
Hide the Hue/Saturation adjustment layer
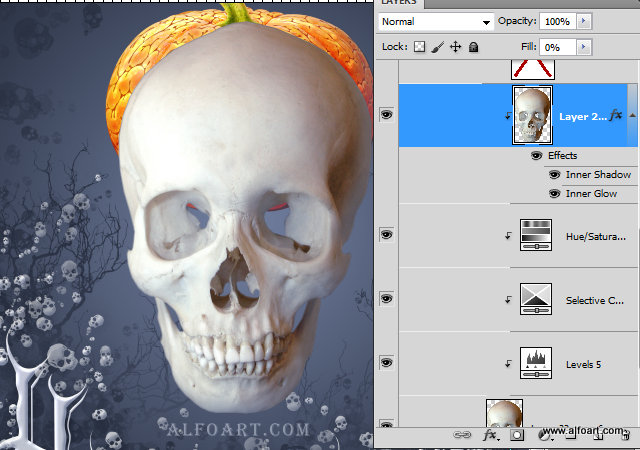point(387,234)
